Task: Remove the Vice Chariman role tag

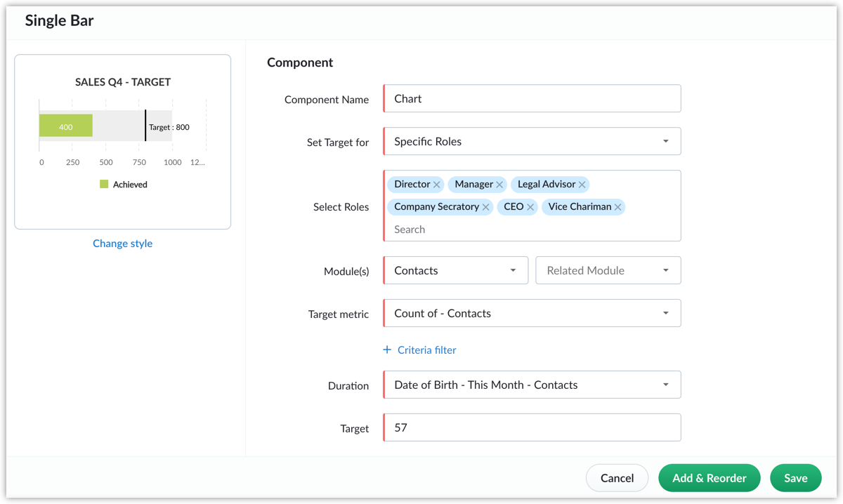Action: point(617,207)
